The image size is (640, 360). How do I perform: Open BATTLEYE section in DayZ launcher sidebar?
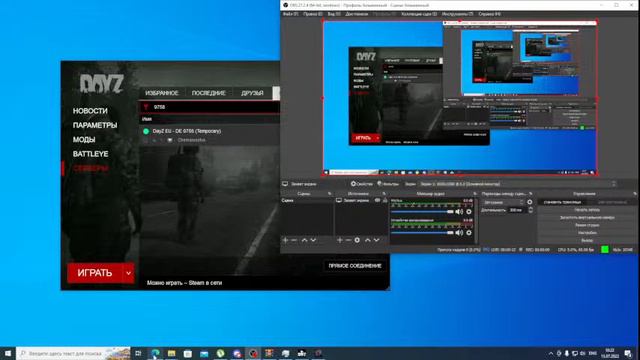pyautogui.click(x=91, y=154)
